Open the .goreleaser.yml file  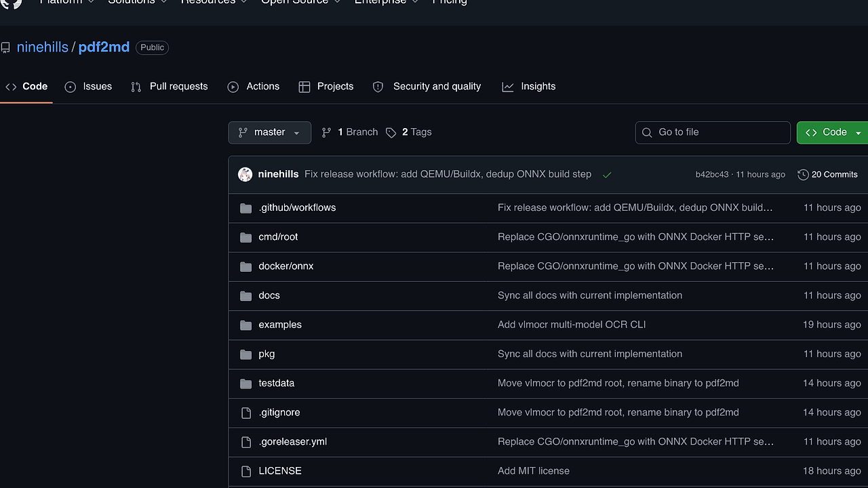pyautogui.click(x=293, y=441)
